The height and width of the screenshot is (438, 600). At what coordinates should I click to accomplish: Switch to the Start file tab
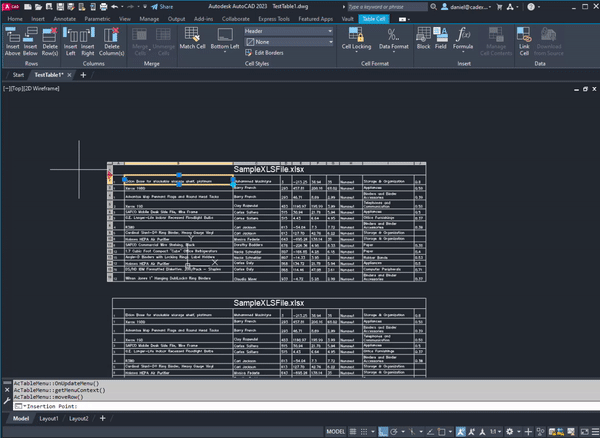(18, 75)
